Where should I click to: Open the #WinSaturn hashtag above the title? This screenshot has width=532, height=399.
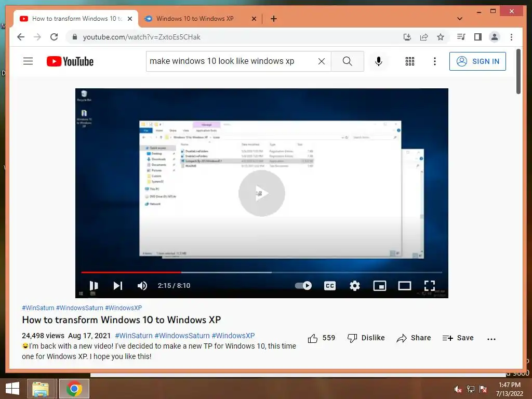(x=38, y=308)
